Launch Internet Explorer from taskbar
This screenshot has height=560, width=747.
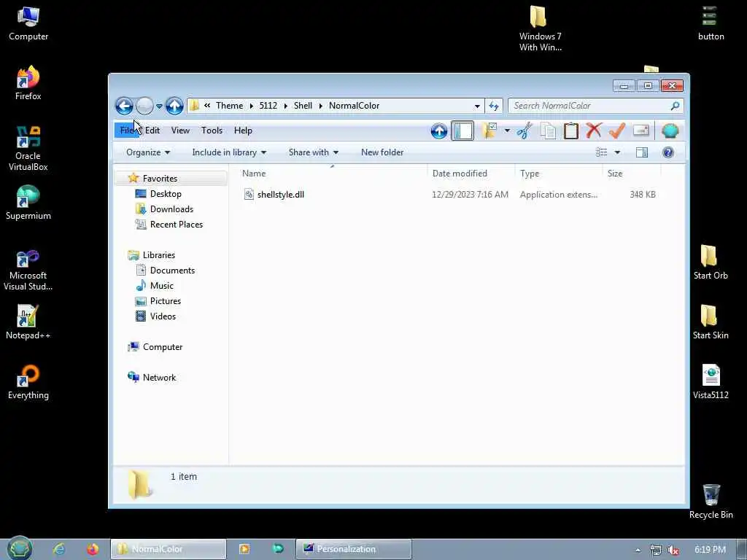point(59,549)
